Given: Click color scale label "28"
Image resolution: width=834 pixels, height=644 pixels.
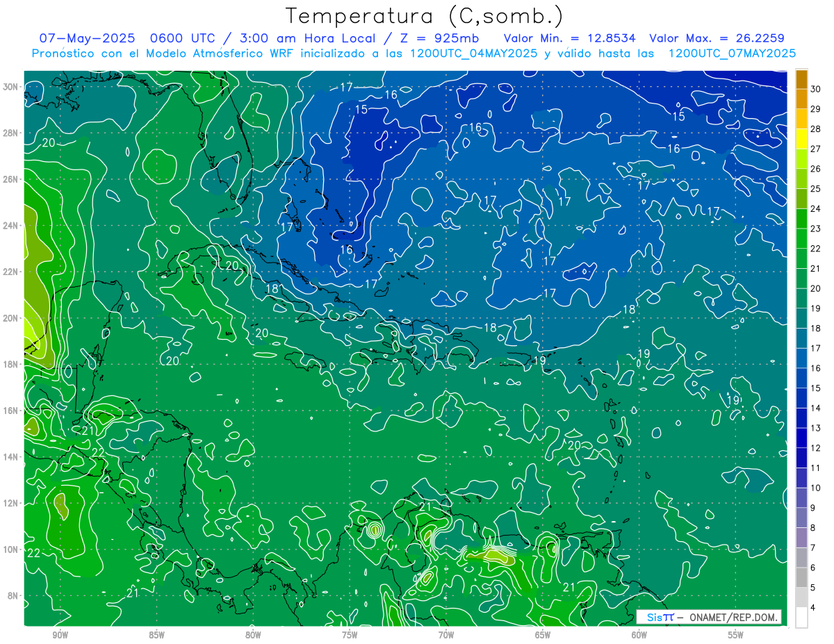Looking at the screenshot, I should point(815,129).
